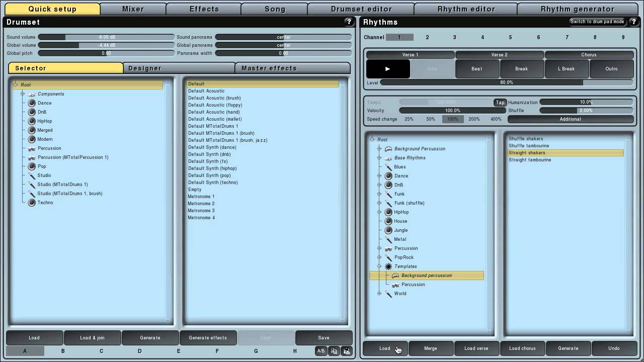The width and height of the screenshot is (644, 362).
Task: Click Components icon in drumset tree
Action: (32, 94)
